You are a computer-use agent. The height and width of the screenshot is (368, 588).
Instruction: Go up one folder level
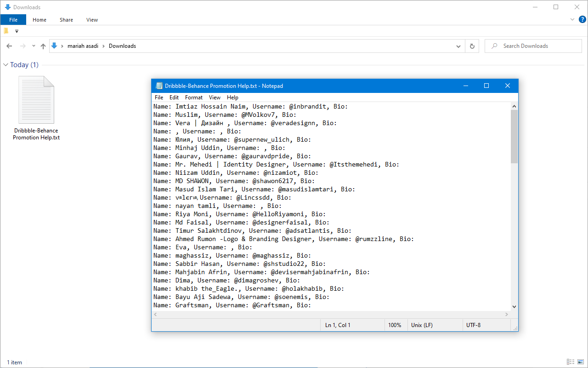pos(43,46)
